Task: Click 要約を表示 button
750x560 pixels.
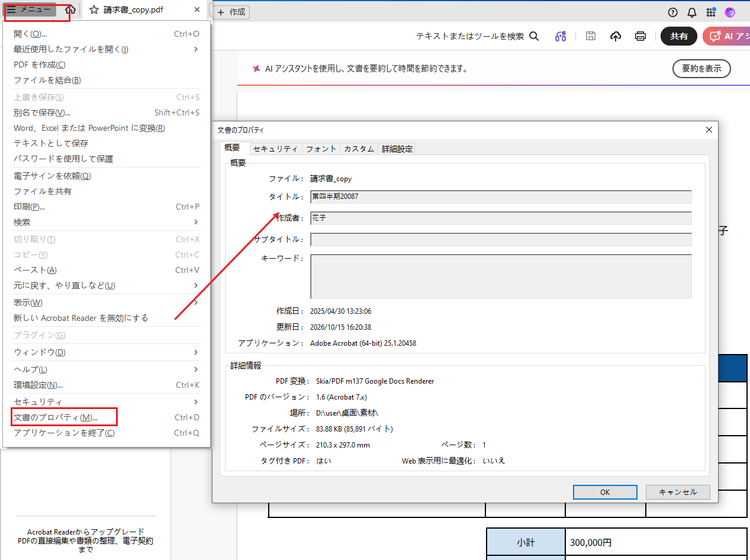Action: [x=701, y=69]
